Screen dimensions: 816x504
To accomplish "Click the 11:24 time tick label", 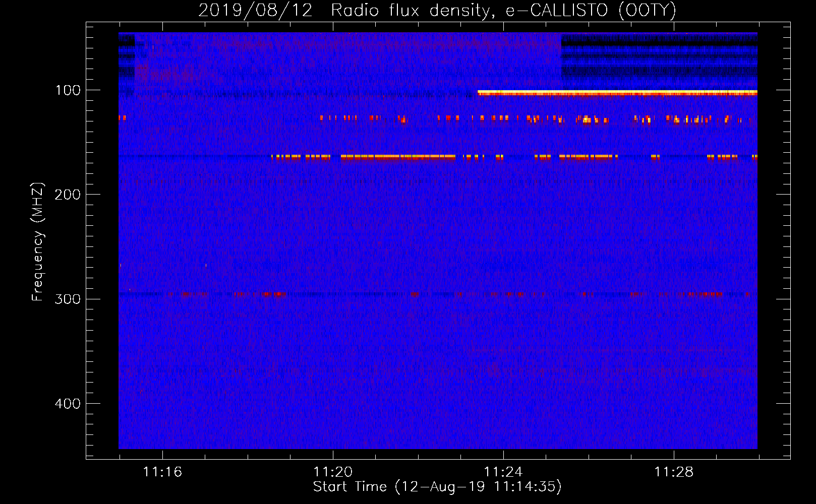I will pos(503,472).
